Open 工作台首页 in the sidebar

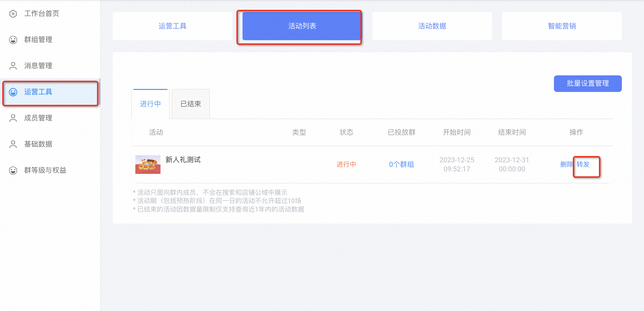(x=50, y=14)
